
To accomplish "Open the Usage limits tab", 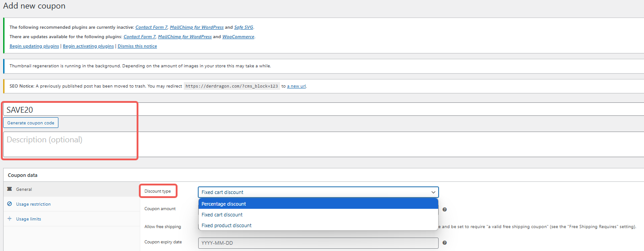I will point(28,219).
